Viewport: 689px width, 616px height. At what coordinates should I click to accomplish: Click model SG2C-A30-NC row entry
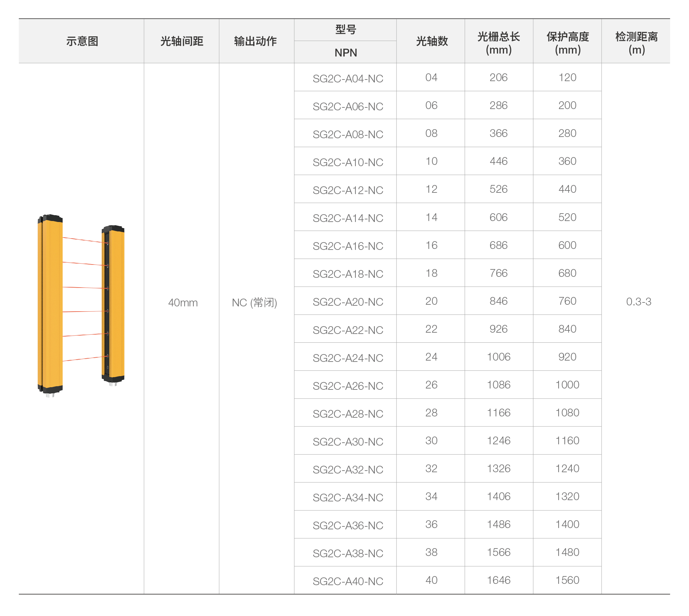point(348,442)
